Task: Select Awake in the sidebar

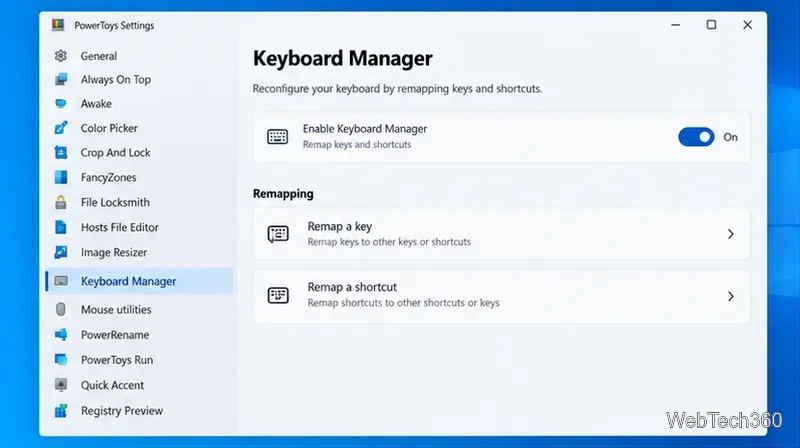Action: (x=96, y=104)
